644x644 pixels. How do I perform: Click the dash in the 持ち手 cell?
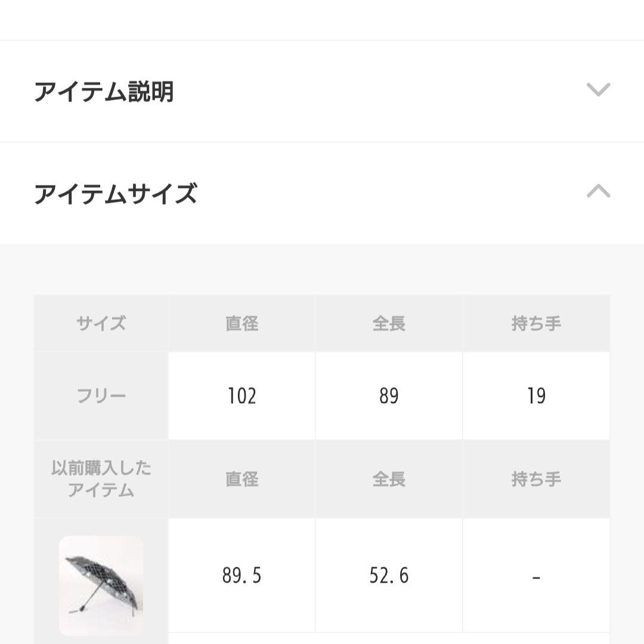[x=536, y=575]
